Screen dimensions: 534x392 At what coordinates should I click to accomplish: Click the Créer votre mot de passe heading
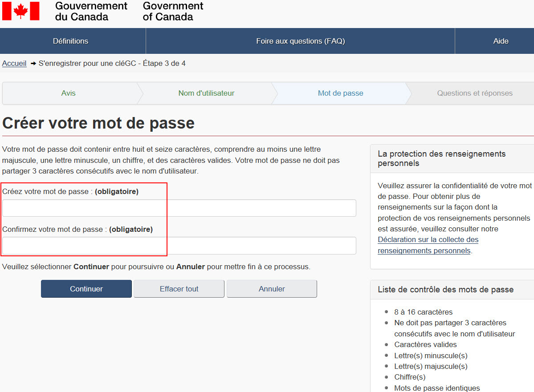point(98,123)
